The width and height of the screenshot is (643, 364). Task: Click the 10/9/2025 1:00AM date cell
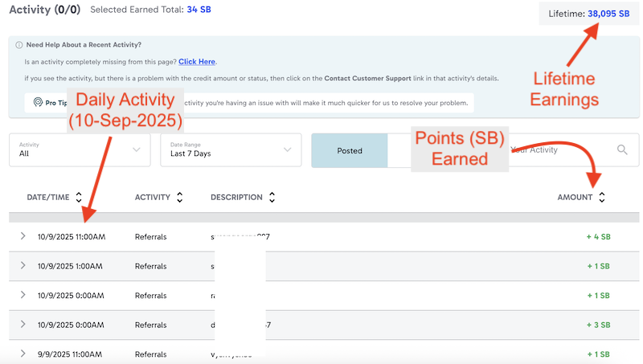tap(70, 267)
